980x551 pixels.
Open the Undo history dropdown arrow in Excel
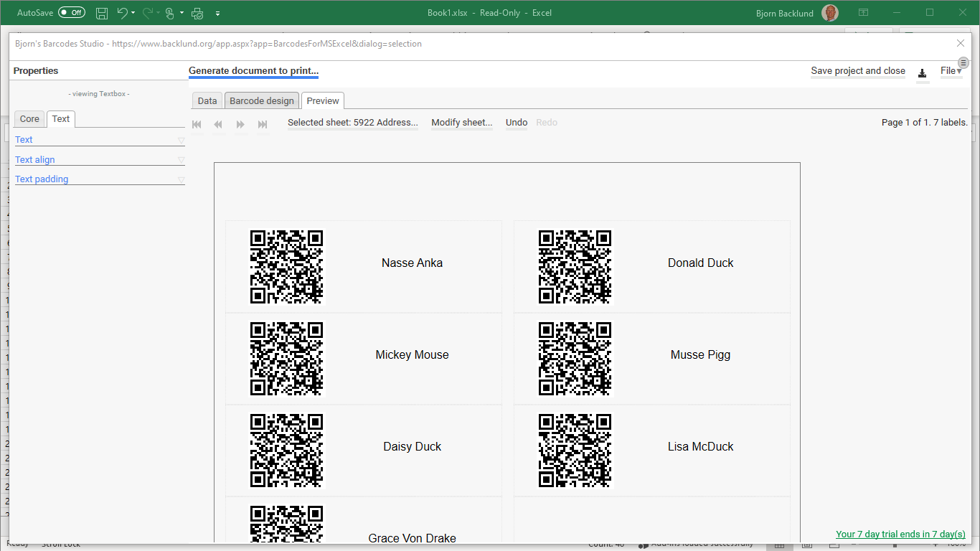[133, 13]
